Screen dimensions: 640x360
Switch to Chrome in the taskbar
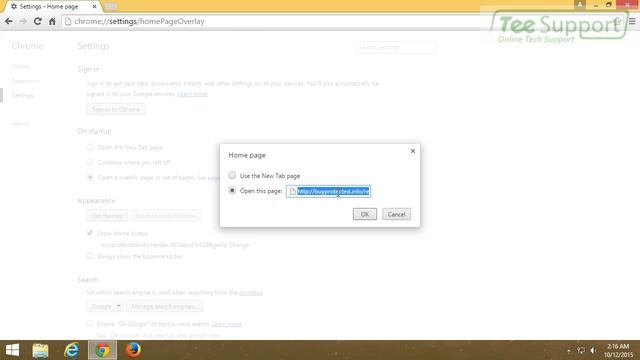(102, 350)
